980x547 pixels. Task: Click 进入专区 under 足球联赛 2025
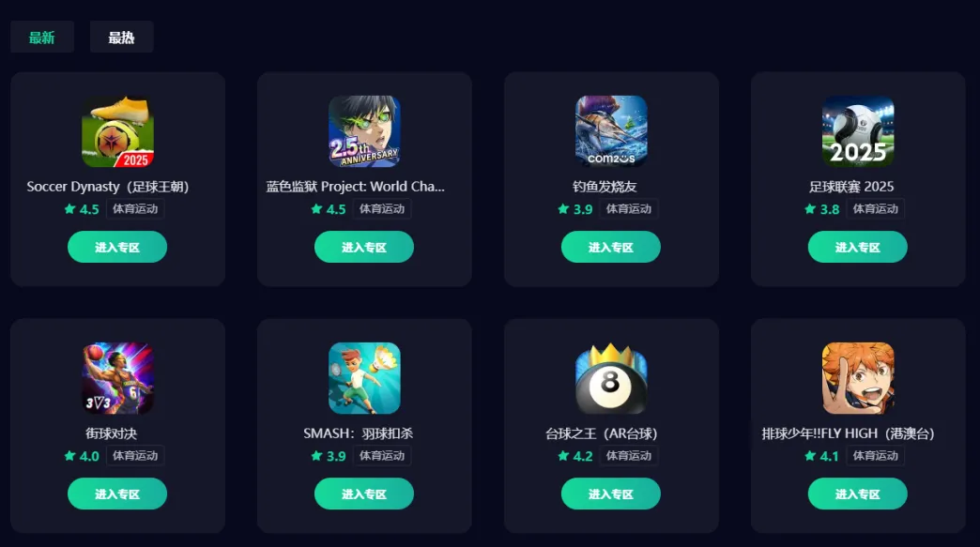tap(858, 247)
